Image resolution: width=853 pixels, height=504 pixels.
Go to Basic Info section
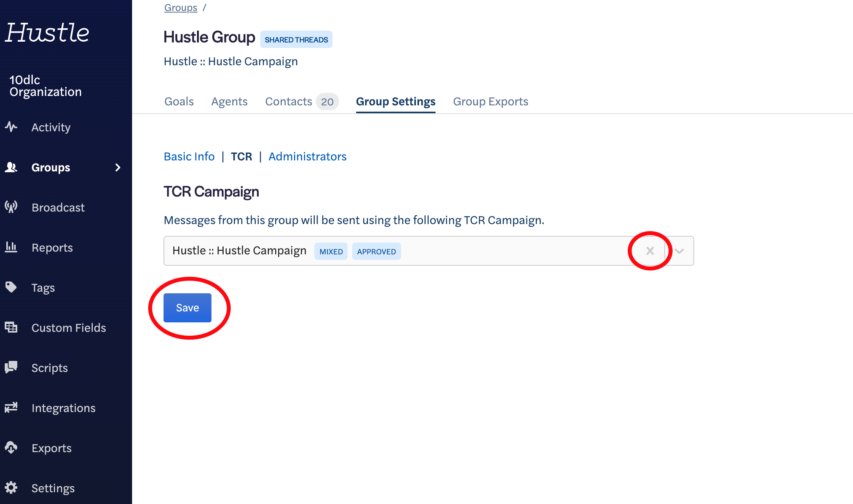pyautogui.click(x=189, y=156)
